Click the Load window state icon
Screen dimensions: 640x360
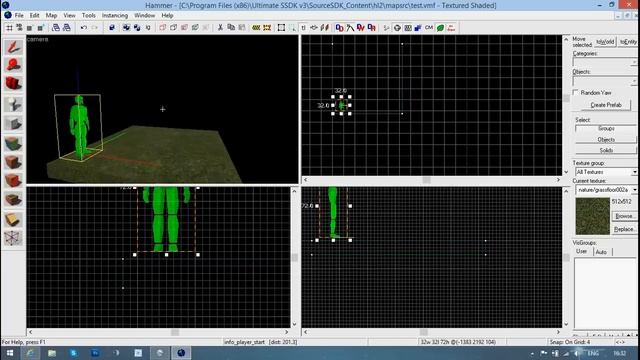point(56,28)
